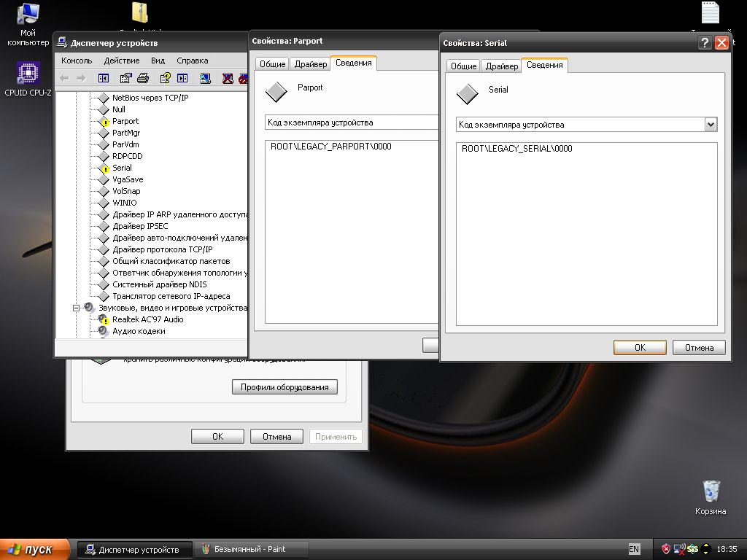Click OK in the Serial properties dialog
This screenshot has width=747, height=560.
[640, 347]
